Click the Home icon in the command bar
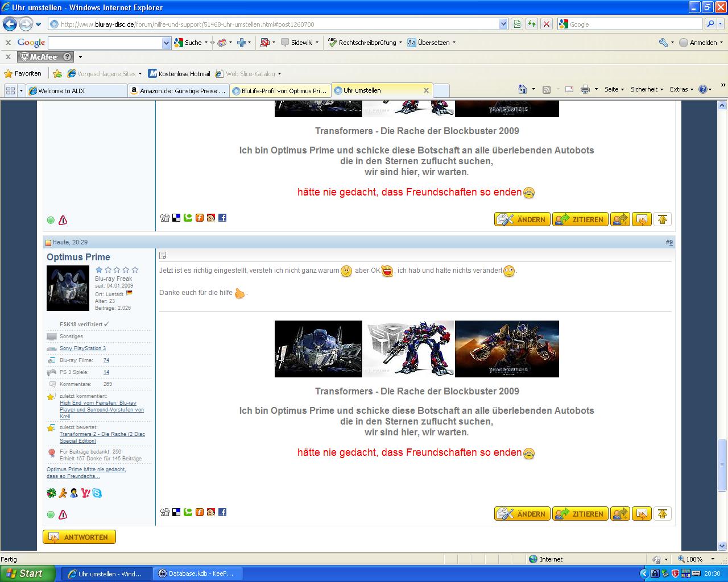This screenshot has width=728, height=582. click(x=523, y=89)
